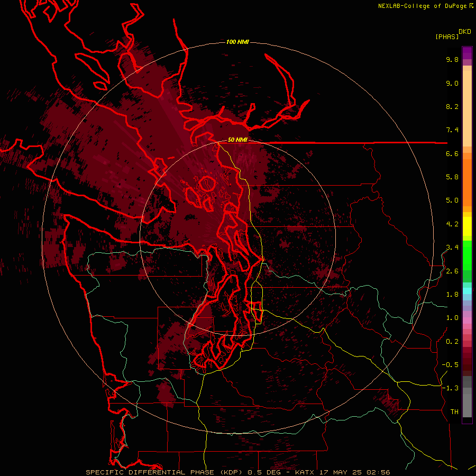The height and width of the screenshot is (476, 476).
Task: Click the 1.0 legend value
Action: (x=452, y=318)
